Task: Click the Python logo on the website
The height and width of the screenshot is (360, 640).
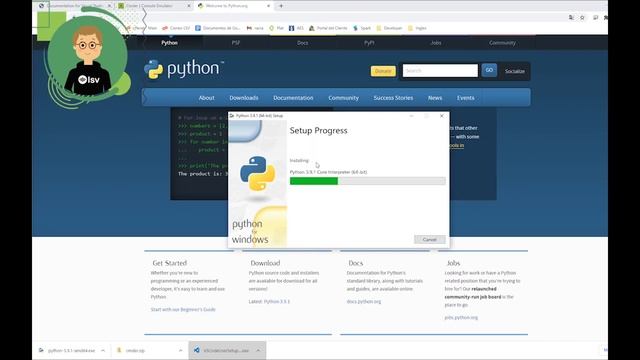Action: point(184,69)
